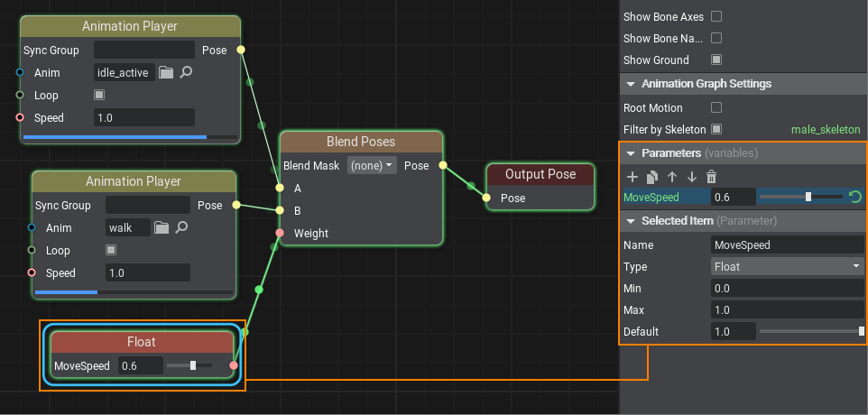
Task: Click the MoveSpeed 0.6 value field in the Parameters list
Action: (x=734, y=197)
